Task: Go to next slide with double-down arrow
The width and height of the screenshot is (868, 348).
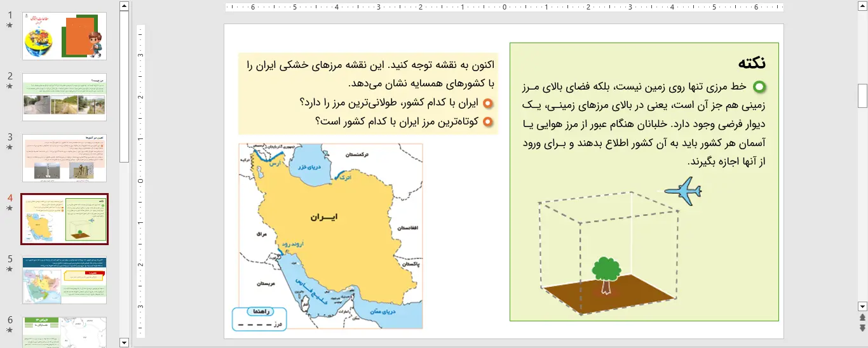Action: 862,328
